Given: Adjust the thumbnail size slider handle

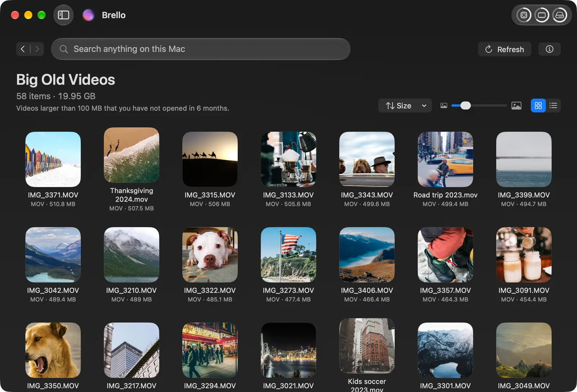Looking at the screenshot, I should point(466,106).
